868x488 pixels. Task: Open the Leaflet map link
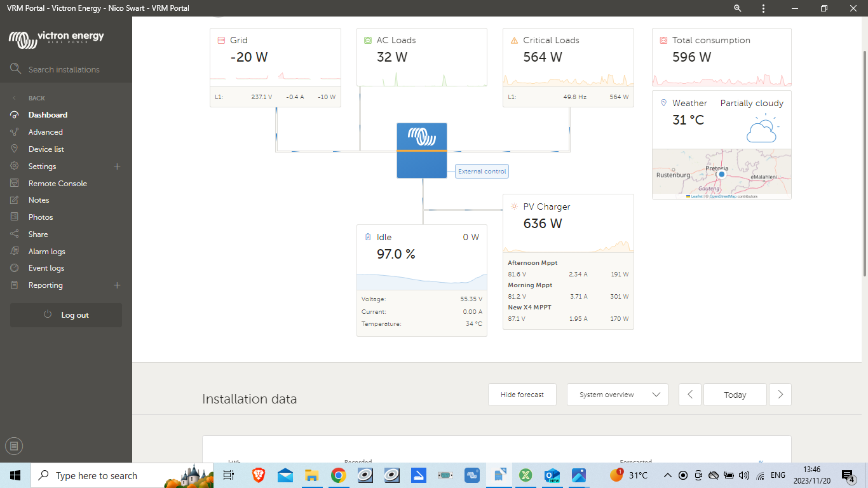(x=696, y=196)
